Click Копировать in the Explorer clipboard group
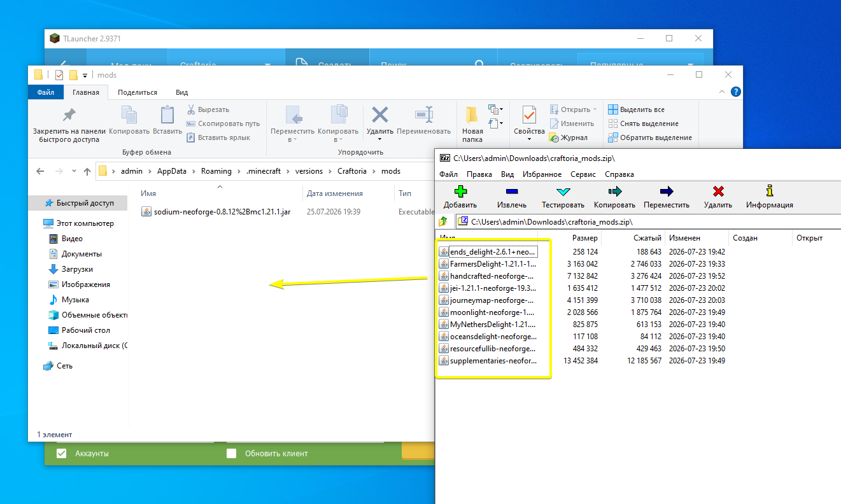 pyautogui.click(x=129, y=121)
